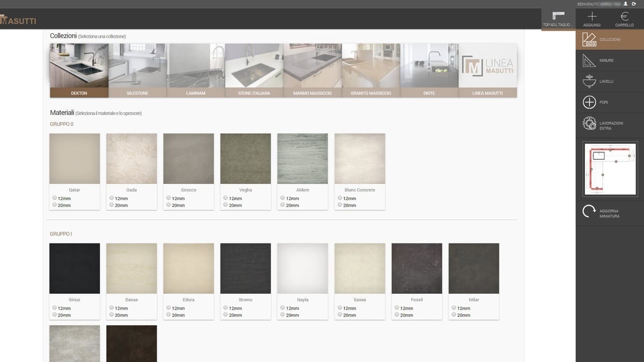
Task: Click the Masutti logo
Action: point(18,21)
